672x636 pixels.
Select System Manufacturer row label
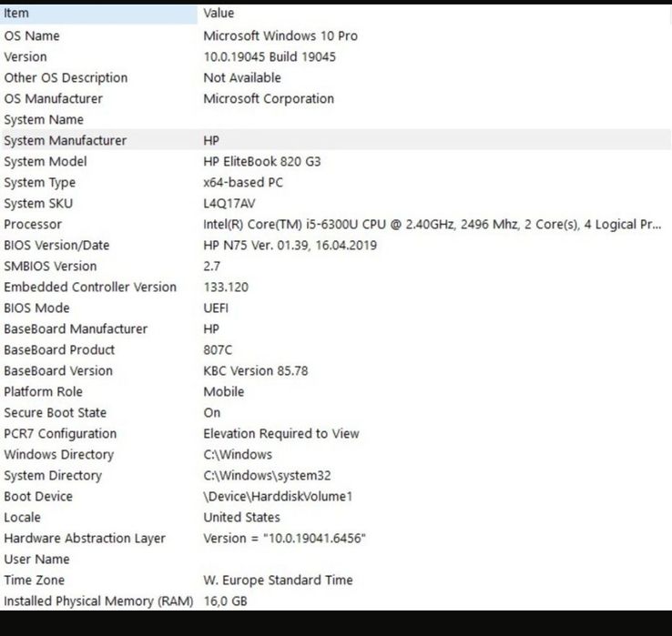tap(66, 141)
